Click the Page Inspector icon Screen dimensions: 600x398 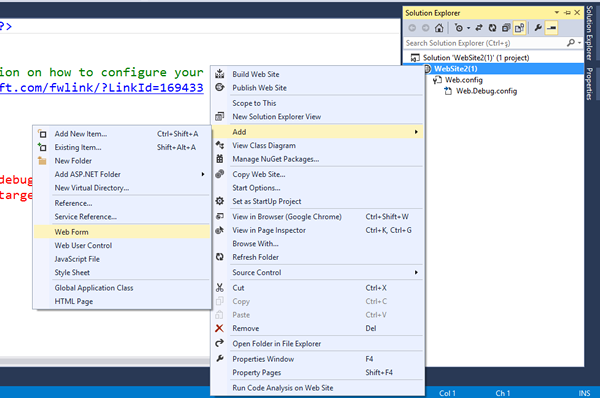tap(220, 230)
